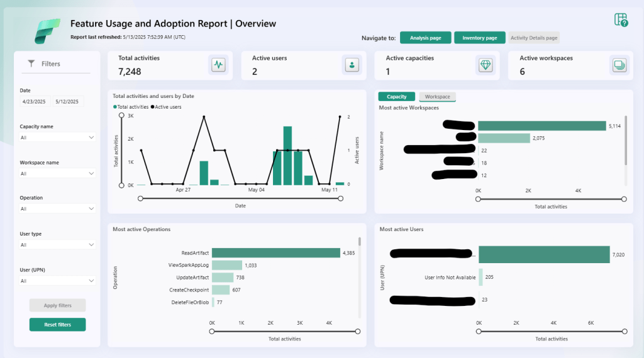Click the Active capacities diamond icon
The width and height of the screenshot is (644, 358).
[x=486, y=65]
